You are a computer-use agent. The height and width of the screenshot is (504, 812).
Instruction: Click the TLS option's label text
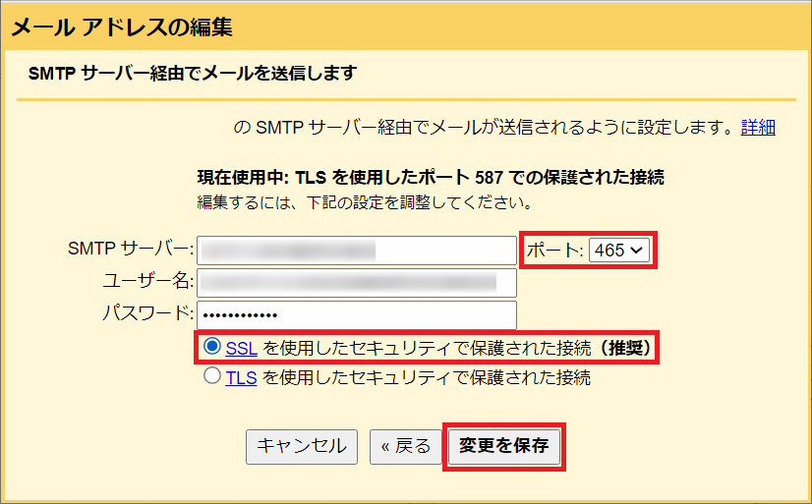pyautogui.click(x=426, y=377)
